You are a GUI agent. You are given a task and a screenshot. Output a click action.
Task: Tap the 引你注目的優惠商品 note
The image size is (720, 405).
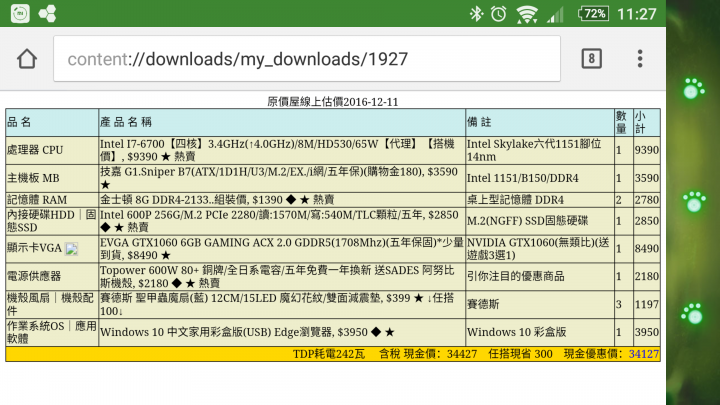(x=516, y=276)
